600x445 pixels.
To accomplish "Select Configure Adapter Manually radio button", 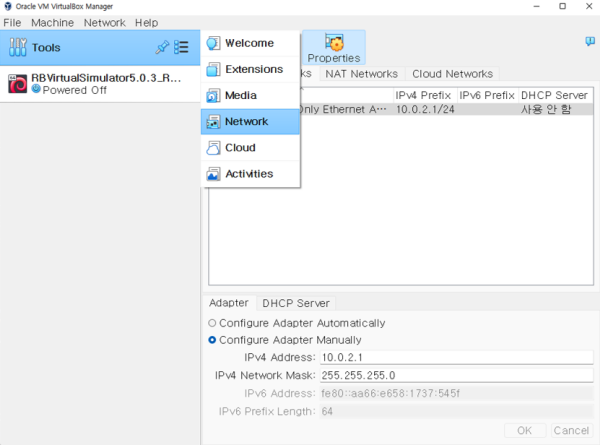I will tap(212, 340).
